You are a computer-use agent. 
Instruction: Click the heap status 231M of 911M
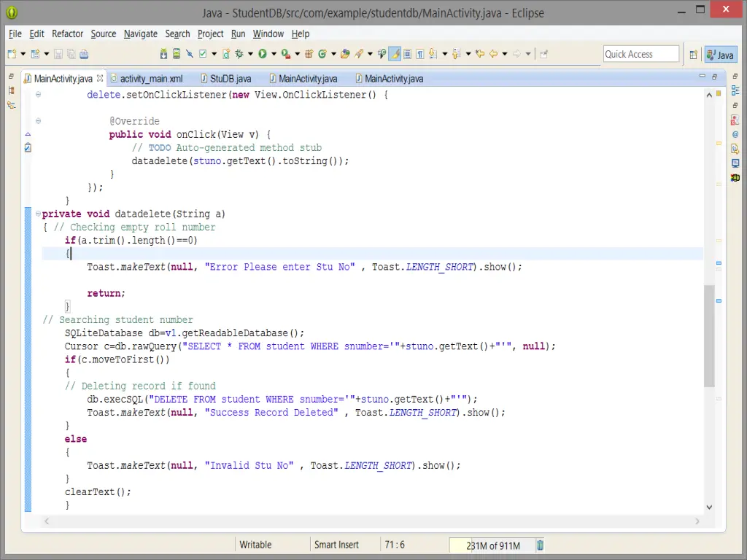pyautogui.click(x=492, y=545)
